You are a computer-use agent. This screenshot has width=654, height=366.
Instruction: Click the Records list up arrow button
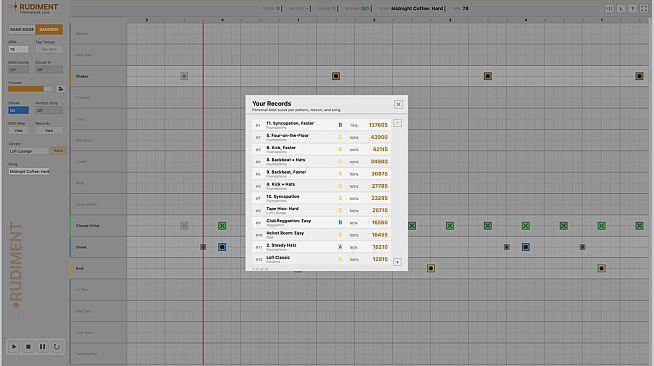click(397, 123)
